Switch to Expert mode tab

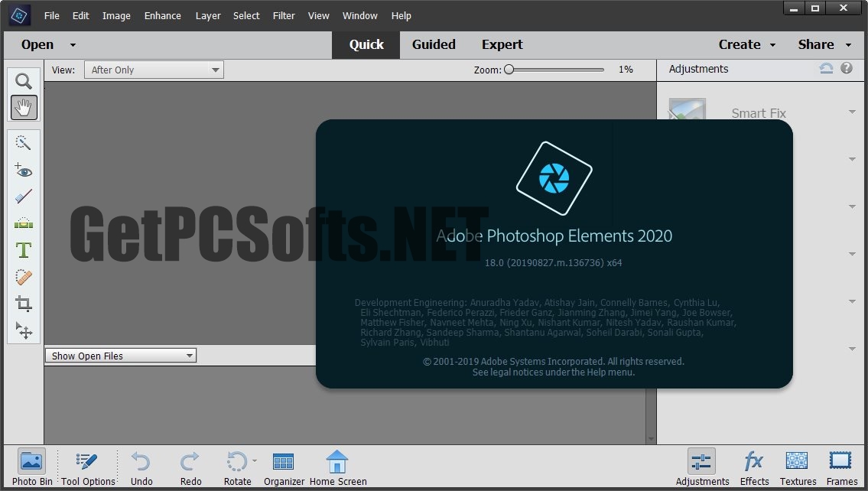pyautogui.click(x=502, y=45)
